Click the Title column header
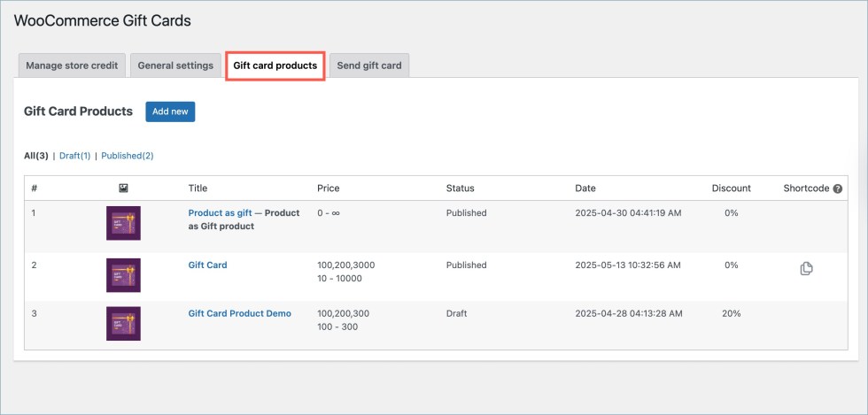The image size is (868, 415). pyautogui.click(x=198, y=188)
